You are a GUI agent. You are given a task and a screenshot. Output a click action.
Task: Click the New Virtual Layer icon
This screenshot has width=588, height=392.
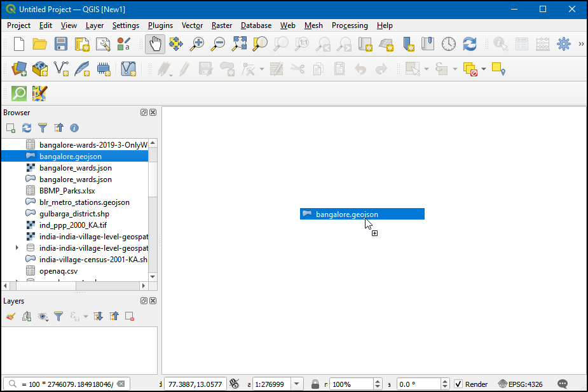(x=128, y=69)
